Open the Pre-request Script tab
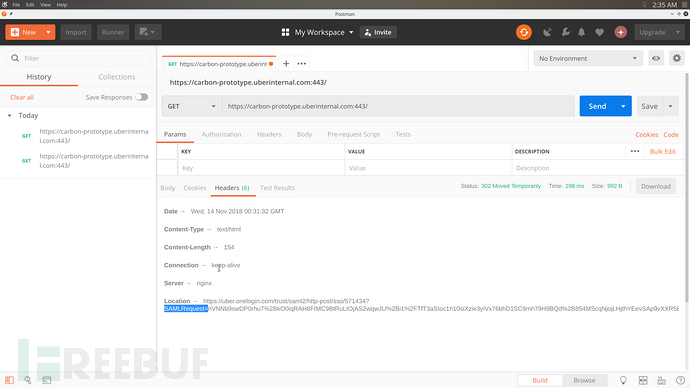The height and width of the screenshot is (388, 690). 353,134
